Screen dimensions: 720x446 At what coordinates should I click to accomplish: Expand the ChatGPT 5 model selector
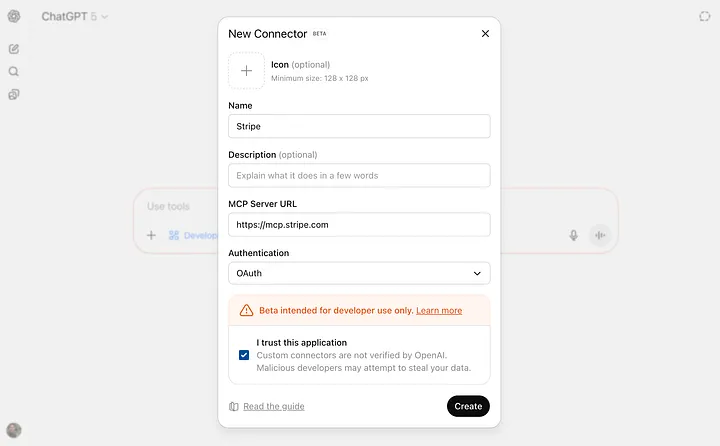(x=75, y=17)
